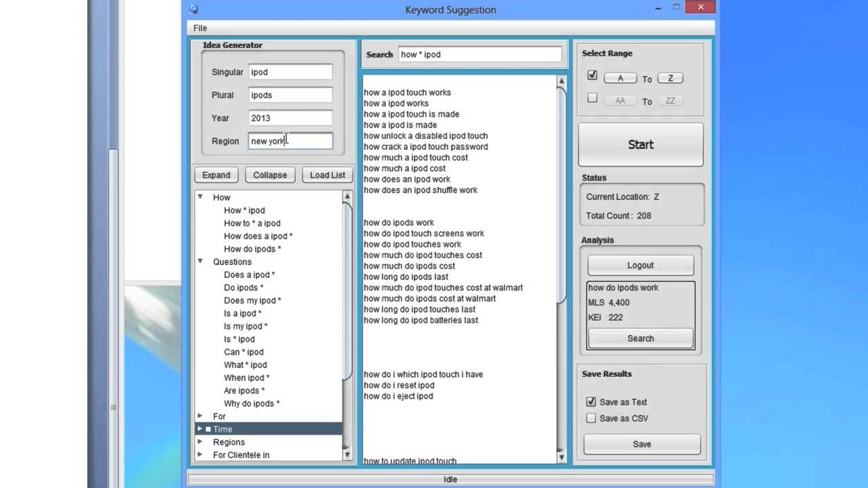The image size is (868, 488).
Task: Select 'Why do ipods *' item
Action: click(x=252, y=403)
